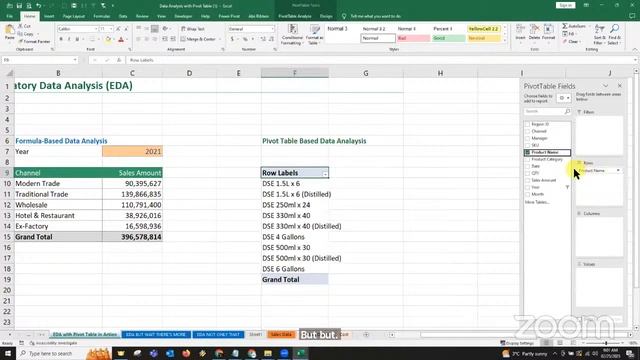The height and width of the screenshot is (360, 640).
Task: Open the Row Labels filter dropdown
Action: pos(325,173)
